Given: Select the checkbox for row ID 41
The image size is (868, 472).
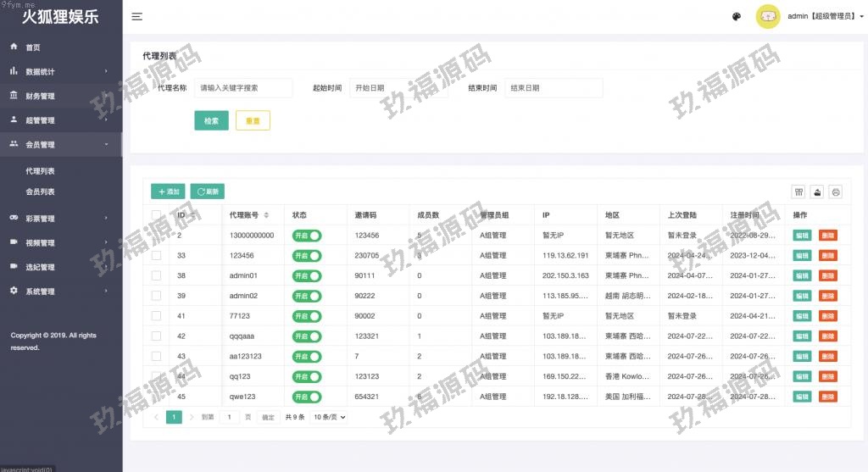Looking at the screenshot, I should pyautogui.click(x=156, y=316).
